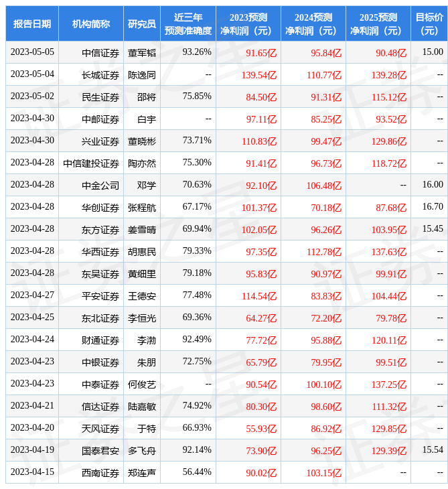Click 2023 forecast value 139.54亿
This screenshot has height=489, width=448.
(259, 75)
